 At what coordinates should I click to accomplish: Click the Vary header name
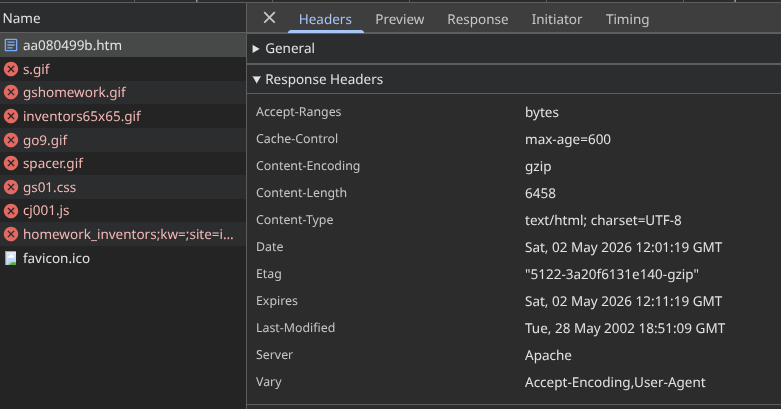pyautogui.click(x=268, y=382)
